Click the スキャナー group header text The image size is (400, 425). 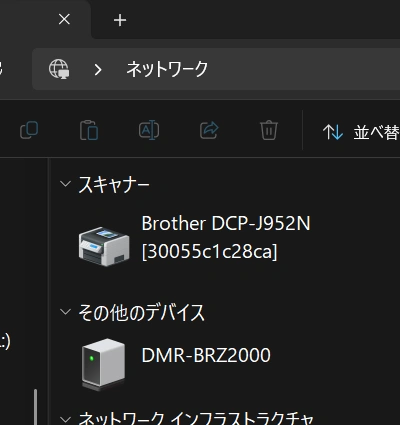[x=114, y=185]
